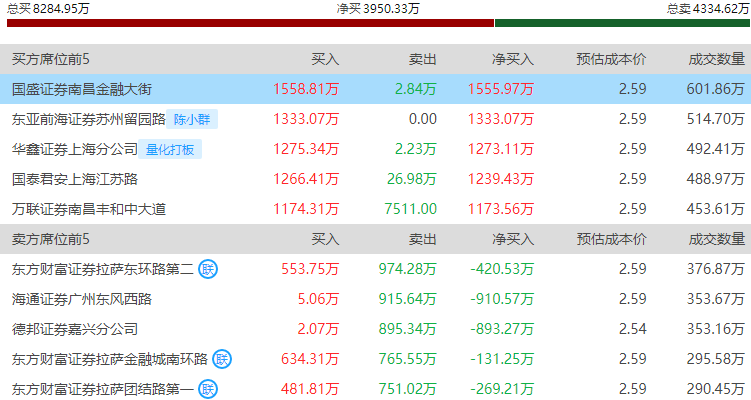This screenshot has width=751, height=400.
Task: Click 成交数量 header in seller table
Action: click(x=717, y=239)
